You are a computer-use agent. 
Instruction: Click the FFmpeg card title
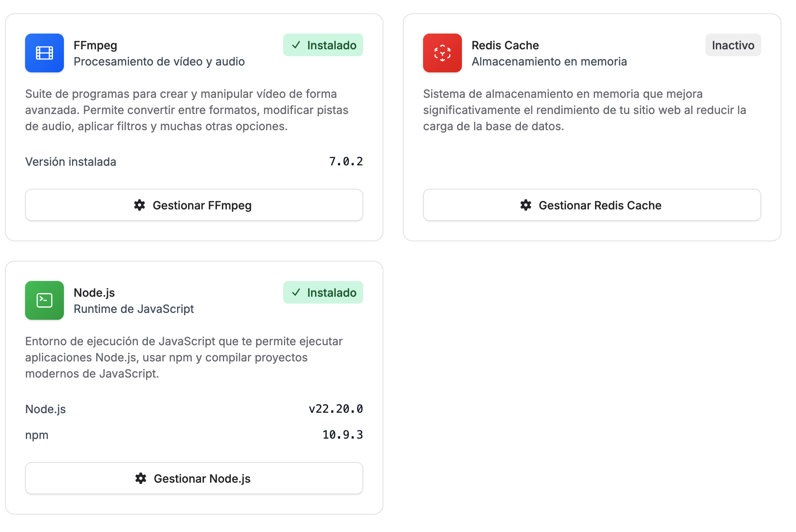coord(95,45)
